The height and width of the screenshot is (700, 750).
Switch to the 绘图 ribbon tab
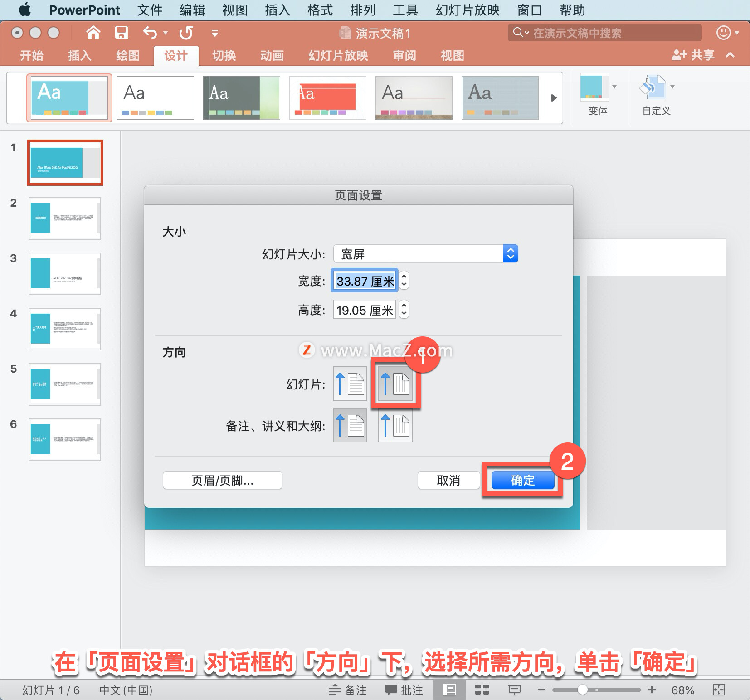128,55
